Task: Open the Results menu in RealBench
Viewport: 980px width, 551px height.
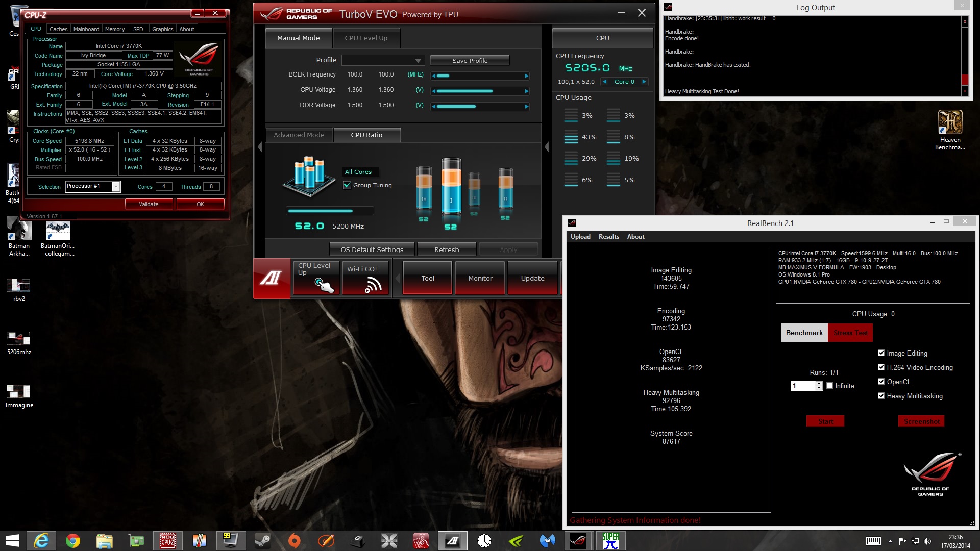Action: point(608,237)
